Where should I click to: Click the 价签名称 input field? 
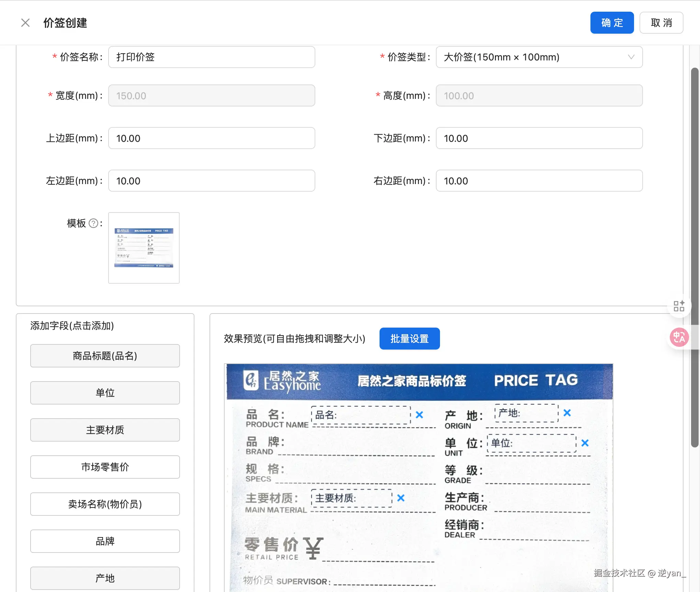[212, 57]
